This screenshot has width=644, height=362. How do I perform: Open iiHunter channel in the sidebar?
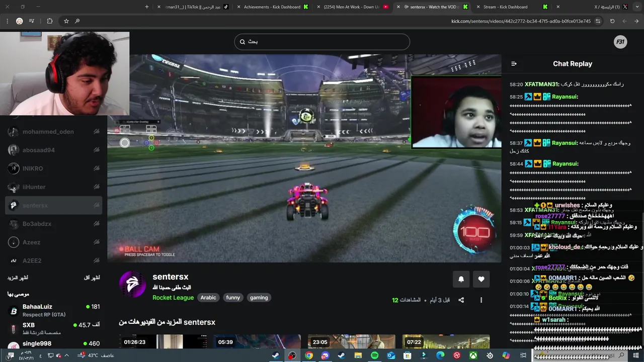53,187
